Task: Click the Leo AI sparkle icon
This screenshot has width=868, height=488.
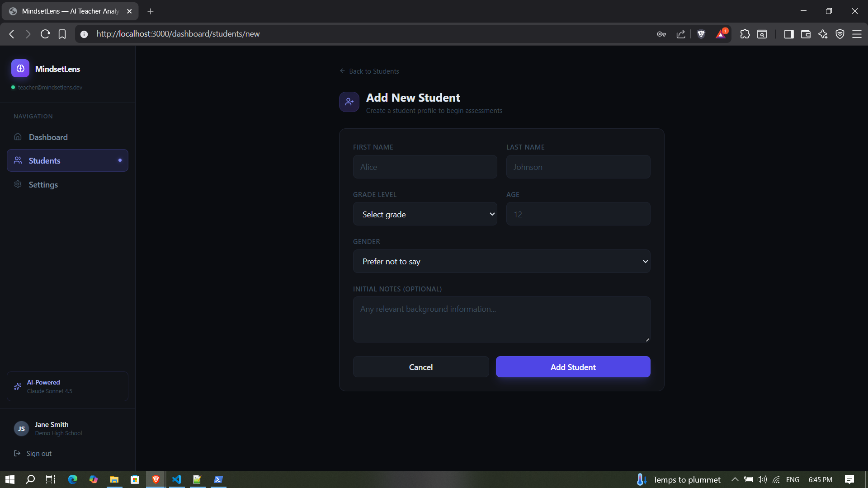Action: [x=823, y=34]
